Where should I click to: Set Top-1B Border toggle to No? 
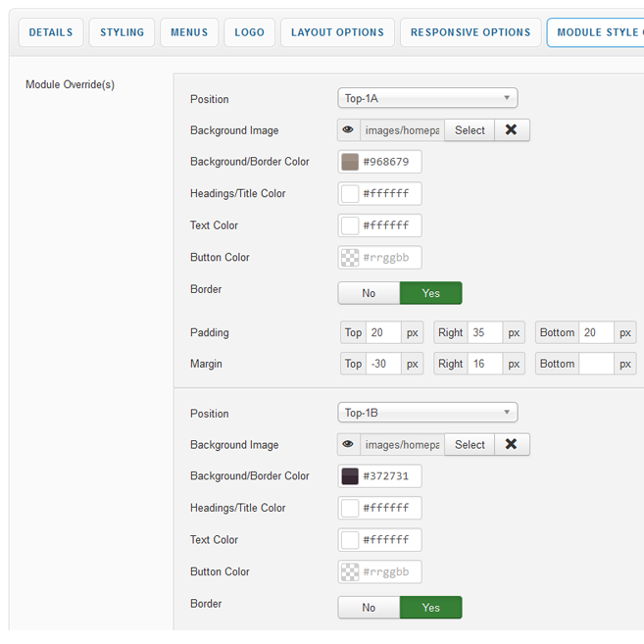pyautogui.click(x=369, y=608)
